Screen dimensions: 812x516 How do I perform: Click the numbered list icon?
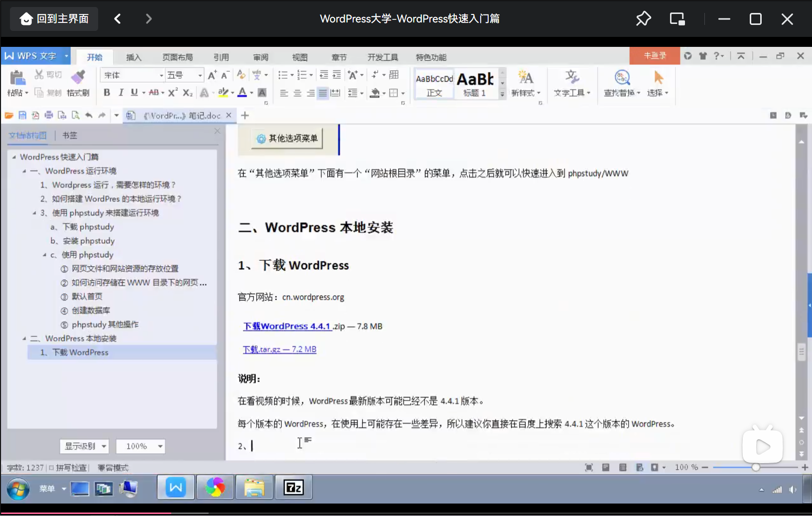302,75
